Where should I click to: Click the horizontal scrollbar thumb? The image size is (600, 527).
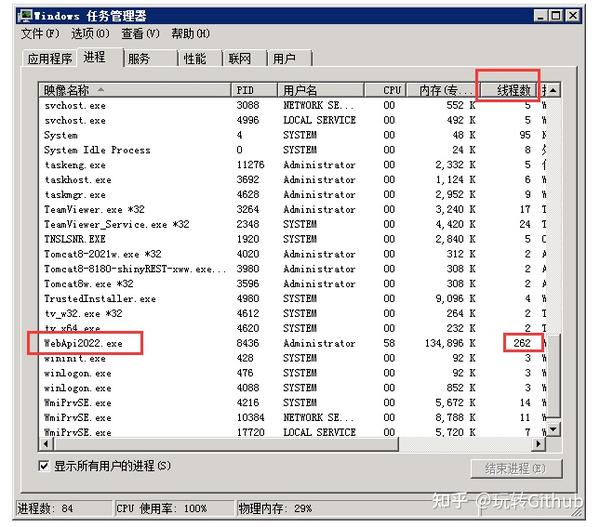click(x=226, y=444)
